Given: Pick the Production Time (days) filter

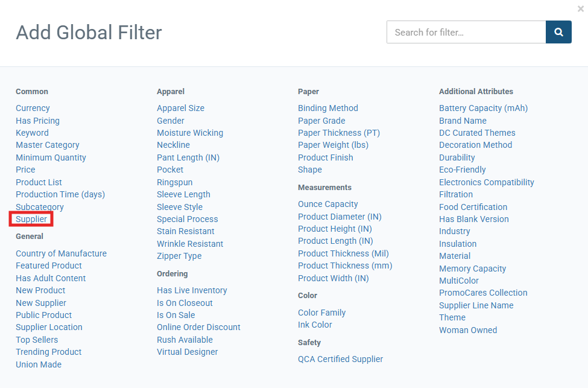Looking at the screenshot, I should 60,194.
